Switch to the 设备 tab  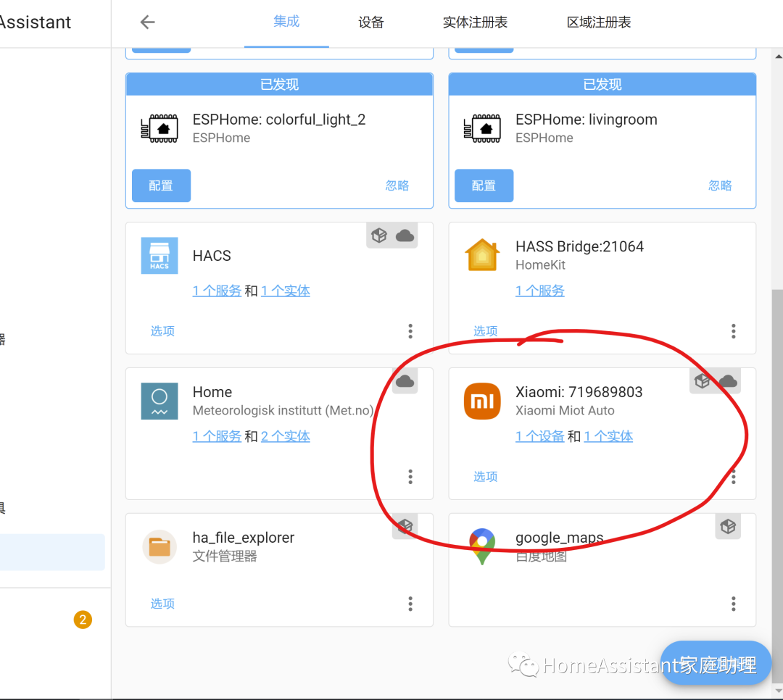(x=370, y=22)
